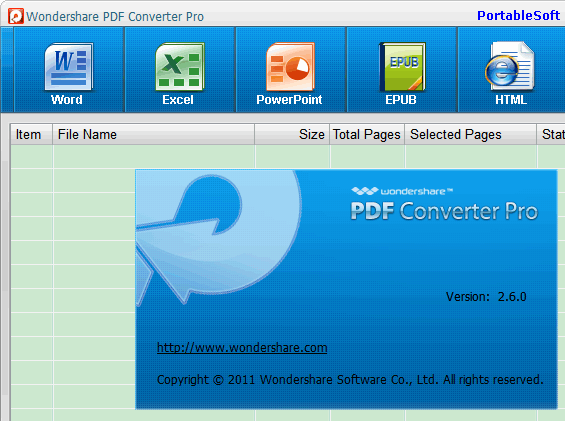Click the Selected Pages column header

(x=471, y=134)
